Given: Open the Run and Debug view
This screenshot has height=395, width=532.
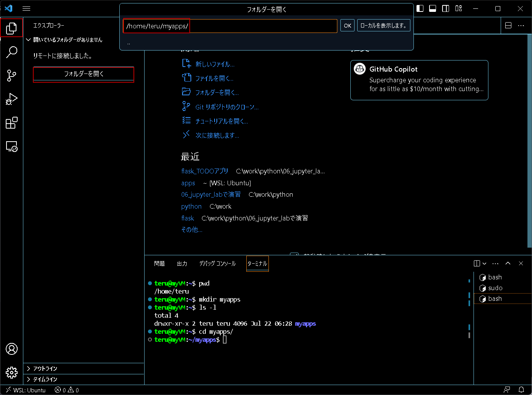Looking at the screenshot, I should 11,99.
